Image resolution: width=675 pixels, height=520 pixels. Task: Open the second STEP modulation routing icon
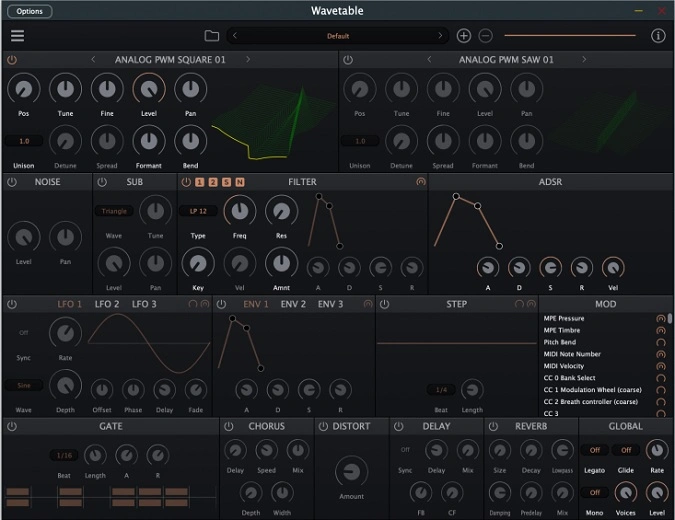(531, 304)
